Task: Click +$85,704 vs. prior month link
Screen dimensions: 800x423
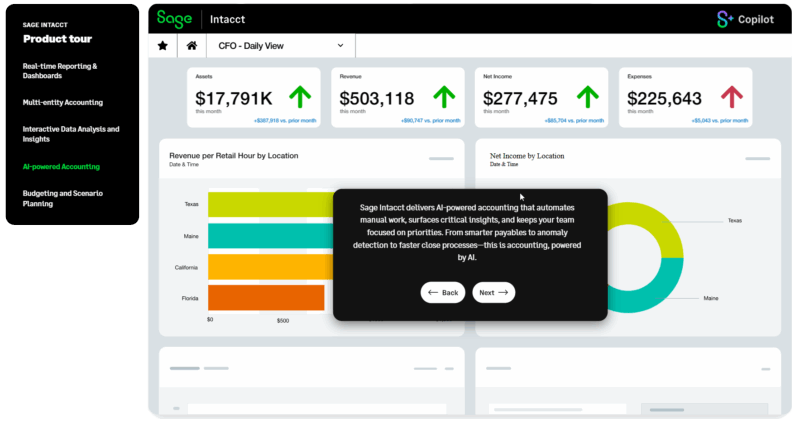Action: tap(574, 121)
